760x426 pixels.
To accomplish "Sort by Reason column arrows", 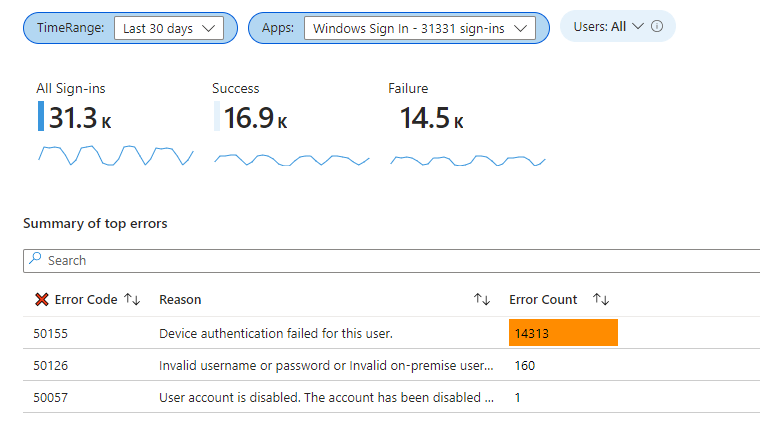I will tap(482, 300).
